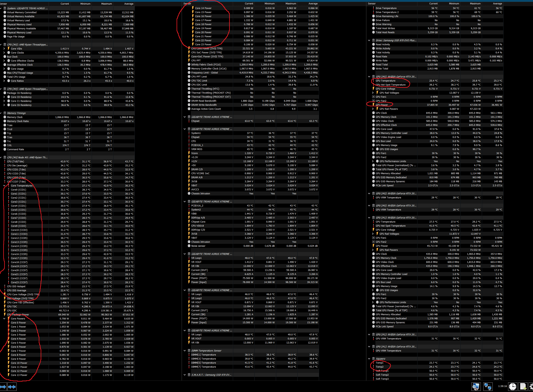
Task: Start logging with the sheet-plus icon
Action: coord(523,387)
